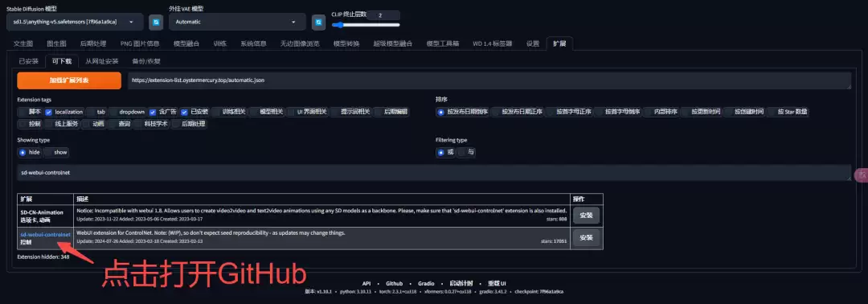Open the 设置 tab

click(533, 43)
